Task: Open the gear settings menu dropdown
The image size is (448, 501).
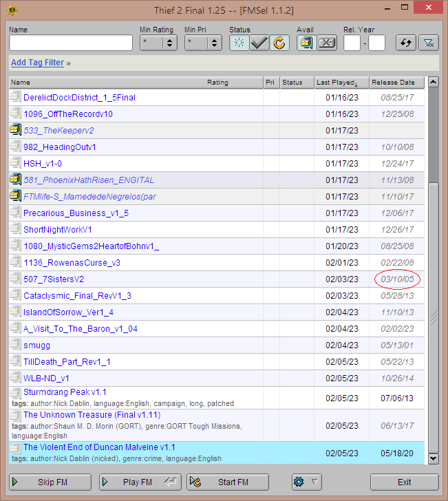Action: [307, 482]
